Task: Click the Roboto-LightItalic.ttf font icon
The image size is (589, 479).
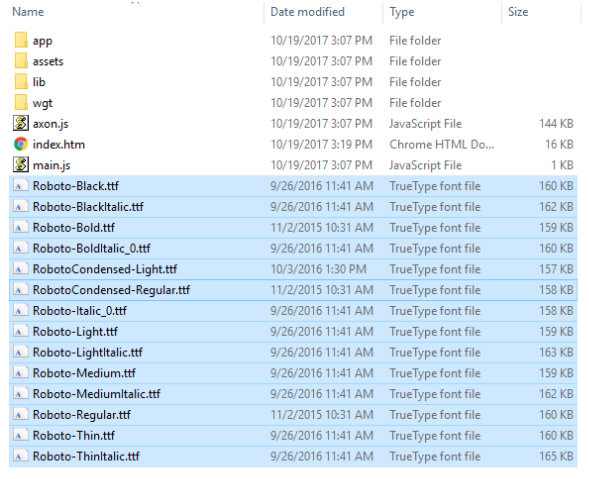Action: 21,352
